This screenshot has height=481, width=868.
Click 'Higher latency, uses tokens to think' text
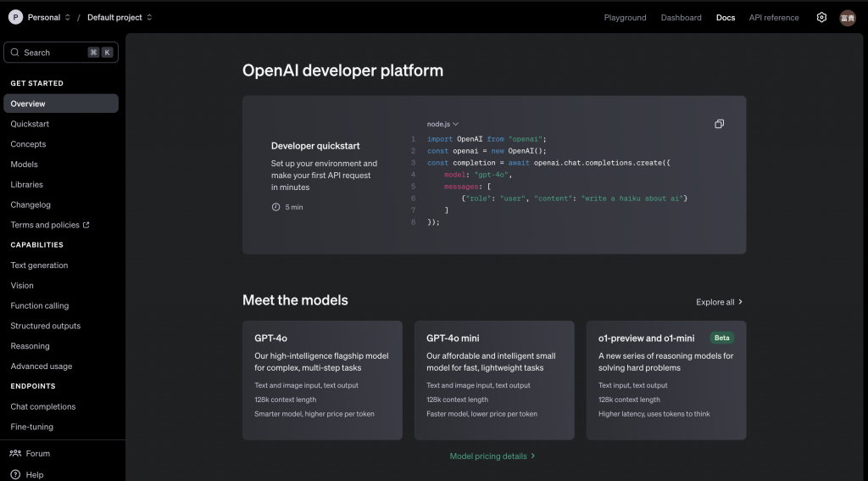654,414
